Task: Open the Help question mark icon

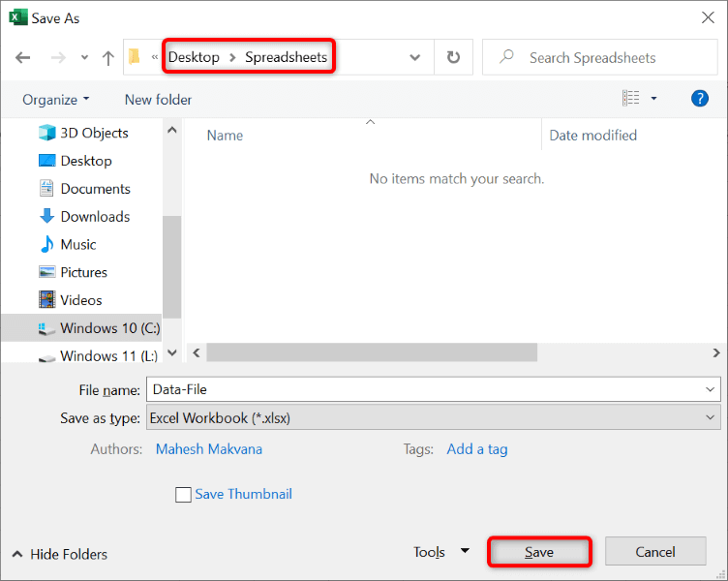Action: (700, 99)
